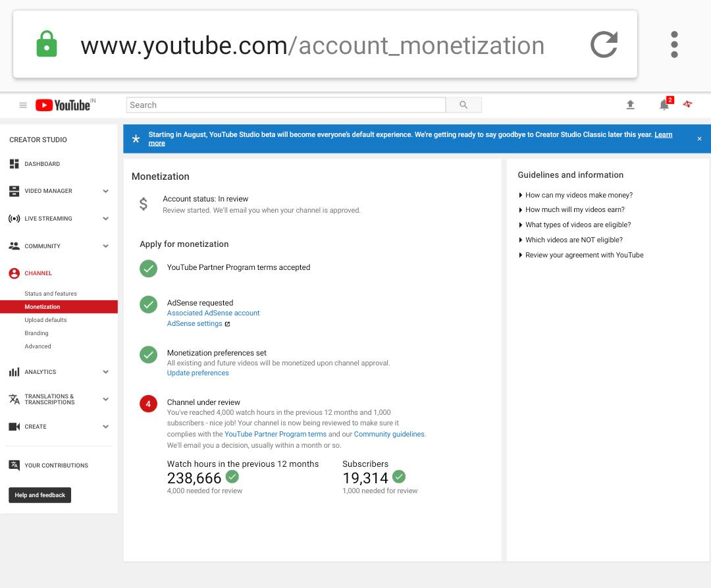Click the upload video arrow icon
The width and height of the screenshot is (711, 588).
[630, 105]
